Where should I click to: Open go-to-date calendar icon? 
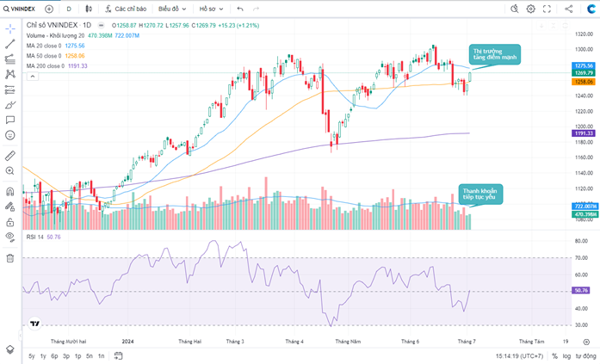118,356
